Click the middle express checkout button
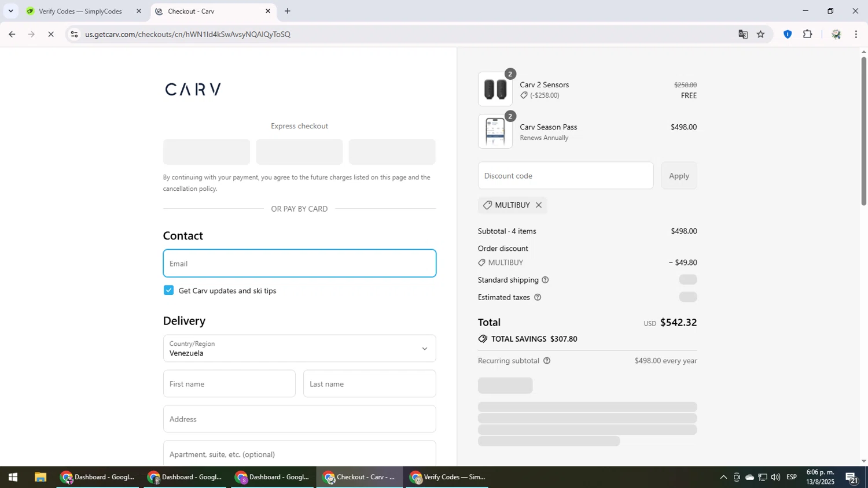 pos(300,152)
